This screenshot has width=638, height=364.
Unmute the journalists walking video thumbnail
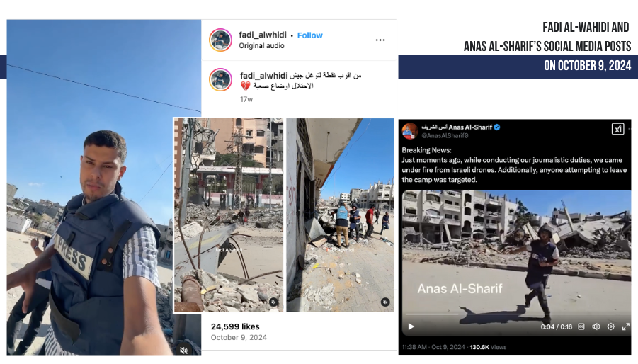385,302
